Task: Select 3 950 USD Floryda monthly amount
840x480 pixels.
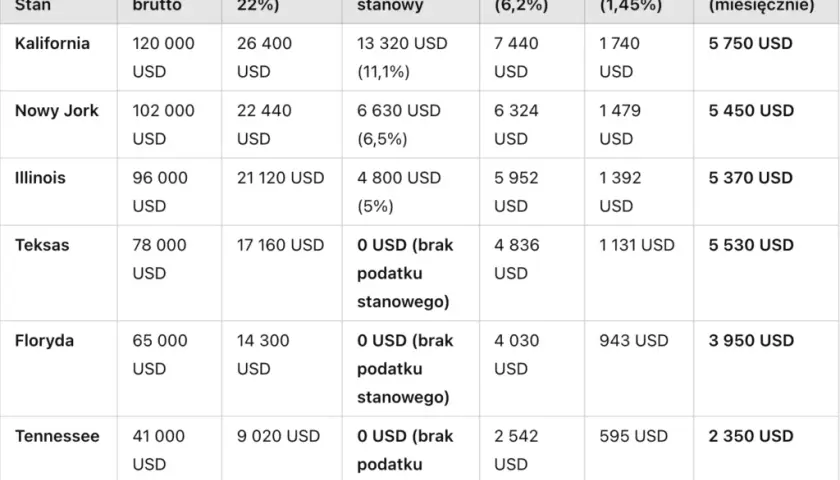Action: point(751,341)
